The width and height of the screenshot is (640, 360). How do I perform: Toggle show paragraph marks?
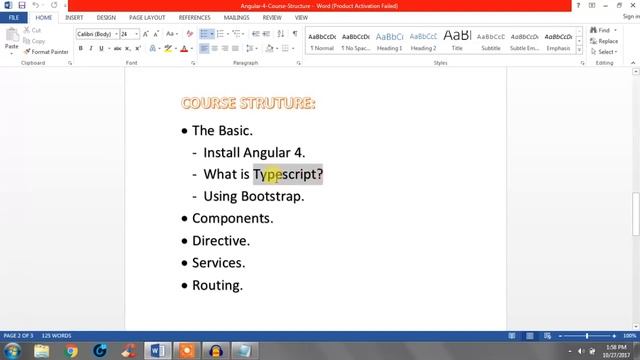[x=295, y=34]
